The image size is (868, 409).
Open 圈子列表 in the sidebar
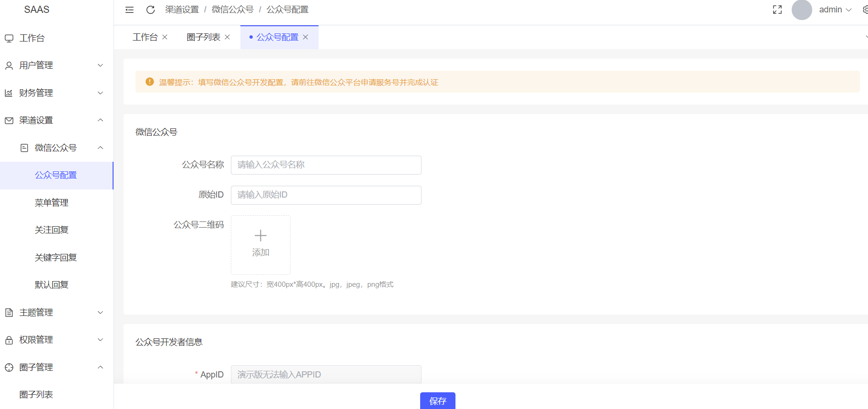click(57, 395)
